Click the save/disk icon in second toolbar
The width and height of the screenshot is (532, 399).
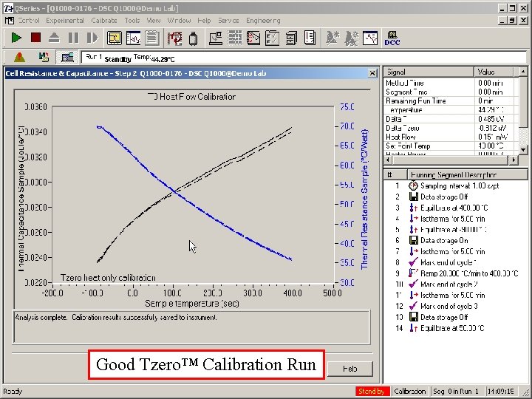point(44,58)
